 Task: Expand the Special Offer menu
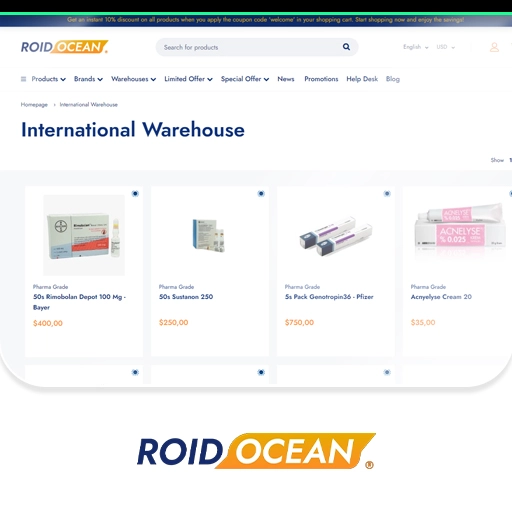(x=245, y=79)
